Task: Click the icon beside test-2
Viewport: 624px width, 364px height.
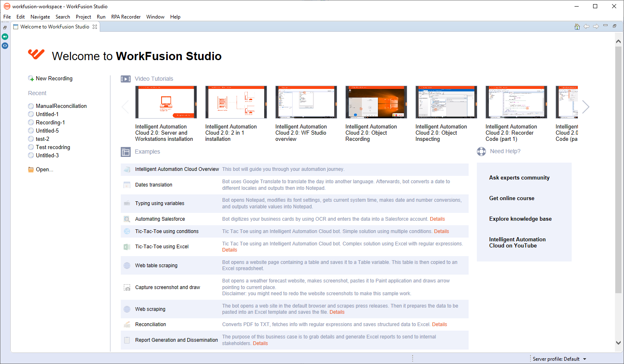Action: 31,139
